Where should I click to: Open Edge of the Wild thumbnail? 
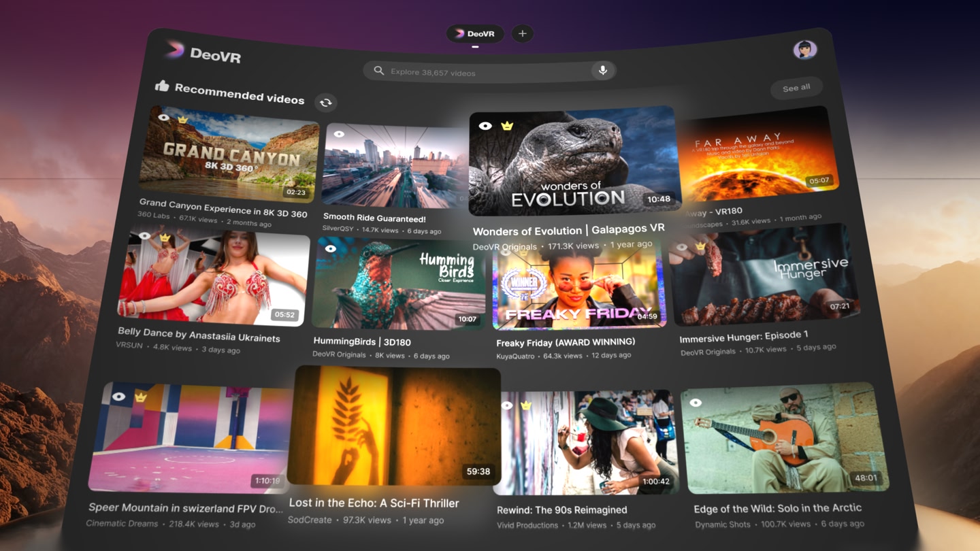(783, 437)
